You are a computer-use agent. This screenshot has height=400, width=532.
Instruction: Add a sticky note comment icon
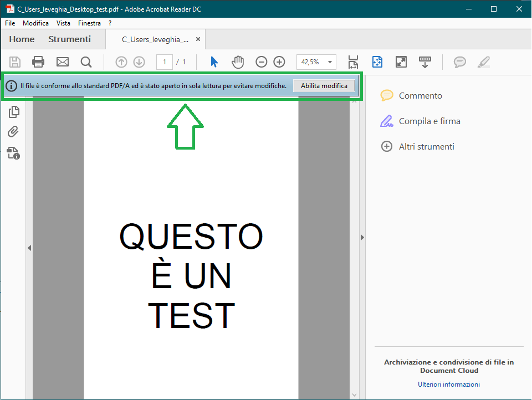(460, 62)
